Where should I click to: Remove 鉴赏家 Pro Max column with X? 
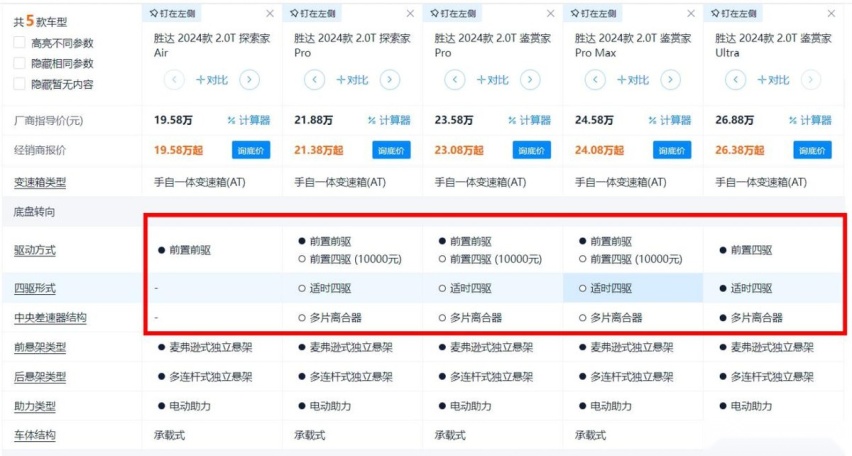[x=691, y=13]
